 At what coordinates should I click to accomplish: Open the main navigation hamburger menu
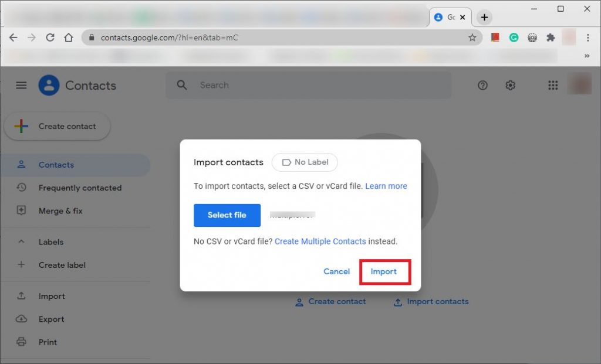[x=21, y=85]
